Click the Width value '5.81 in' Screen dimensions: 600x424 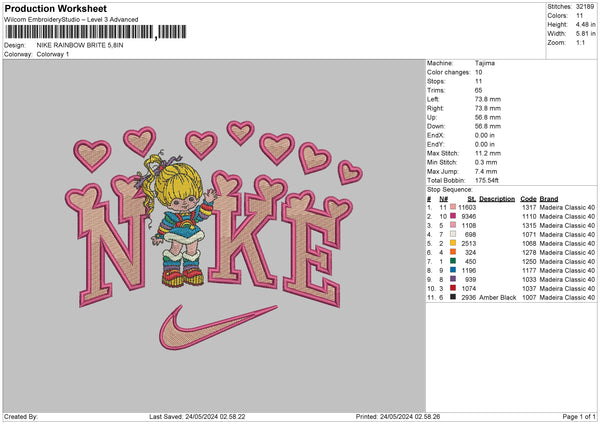(585, 34)
